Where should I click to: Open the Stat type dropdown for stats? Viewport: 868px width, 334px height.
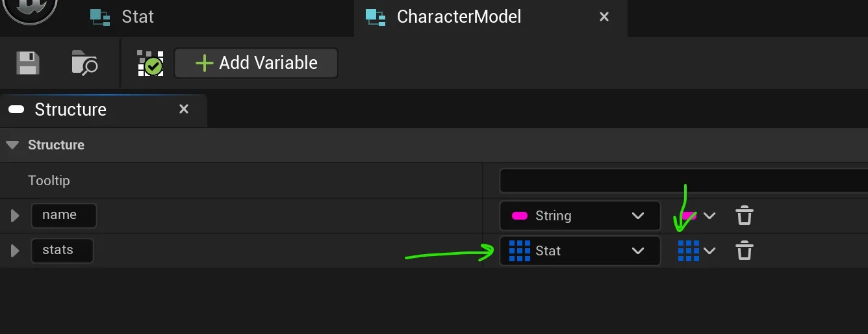click(x=637, y=251)
